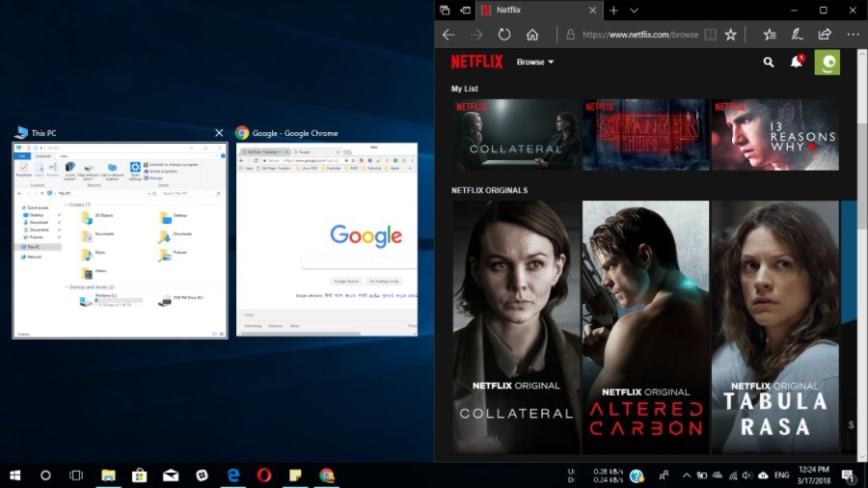Open Stranger Things thumbnail in My List
This screenshot has width=868, height=488.
(645, 135)
